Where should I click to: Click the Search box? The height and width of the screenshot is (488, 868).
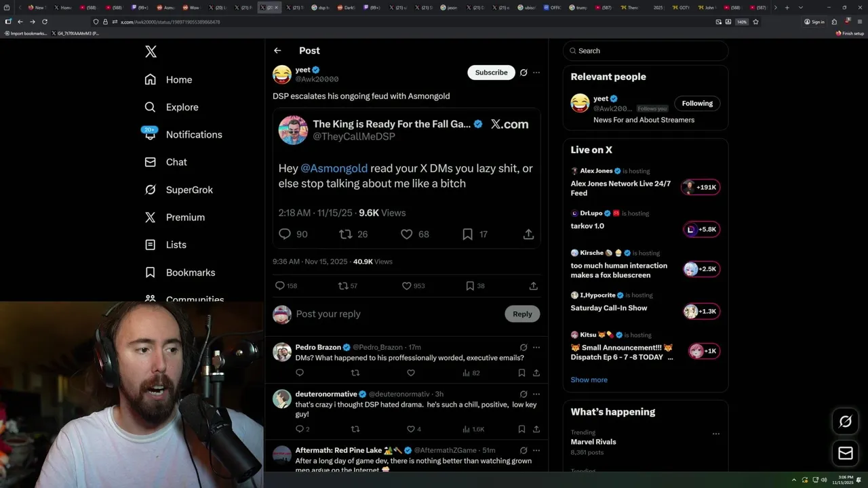646,51
